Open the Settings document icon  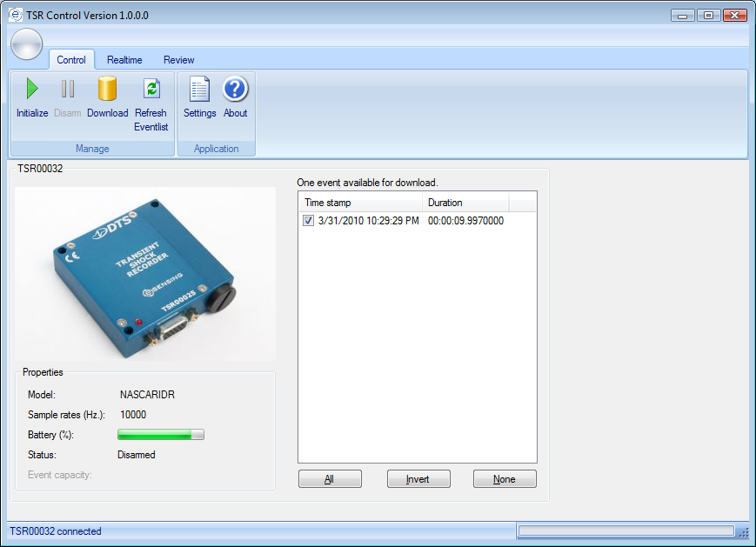click(199, 89)
